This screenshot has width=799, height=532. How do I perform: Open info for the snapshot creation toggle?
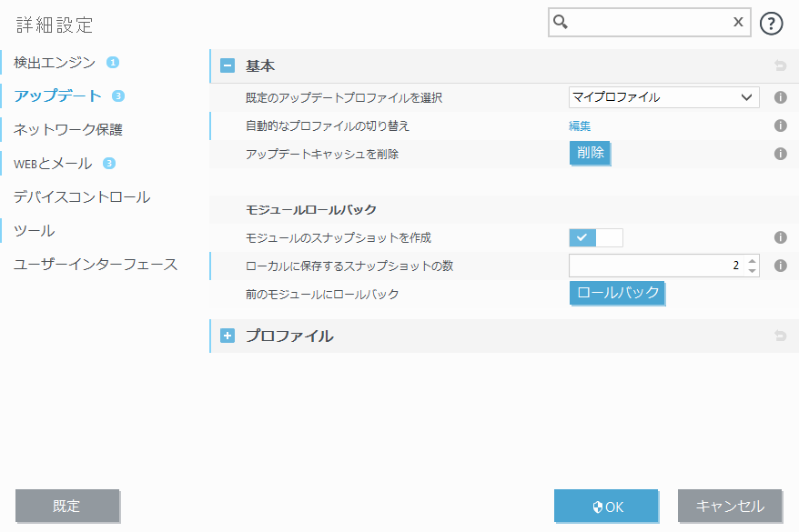[x=780, y=236]
